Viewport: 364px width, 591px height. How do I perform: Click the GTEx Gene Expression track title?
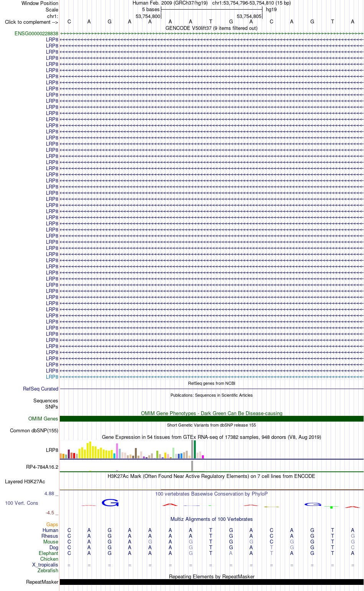(212, 437)
